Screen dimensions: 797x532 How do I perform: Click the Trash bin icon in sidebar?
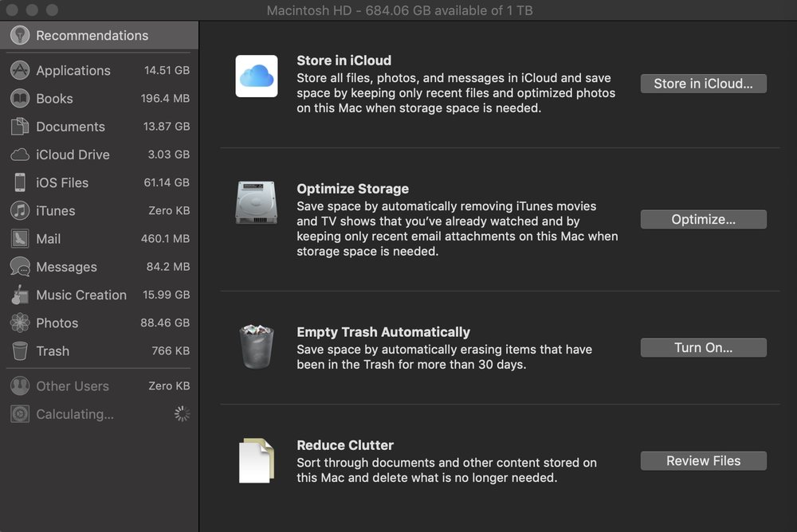[20, 350]
